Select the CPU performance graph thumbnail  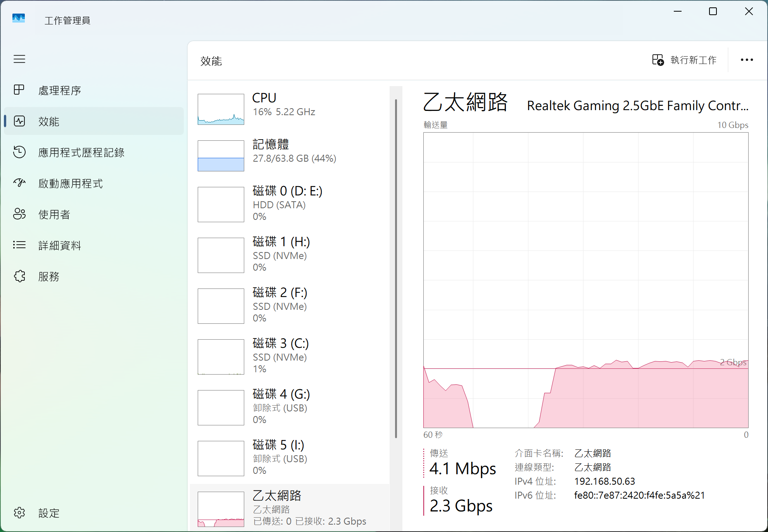click(221, 109)
